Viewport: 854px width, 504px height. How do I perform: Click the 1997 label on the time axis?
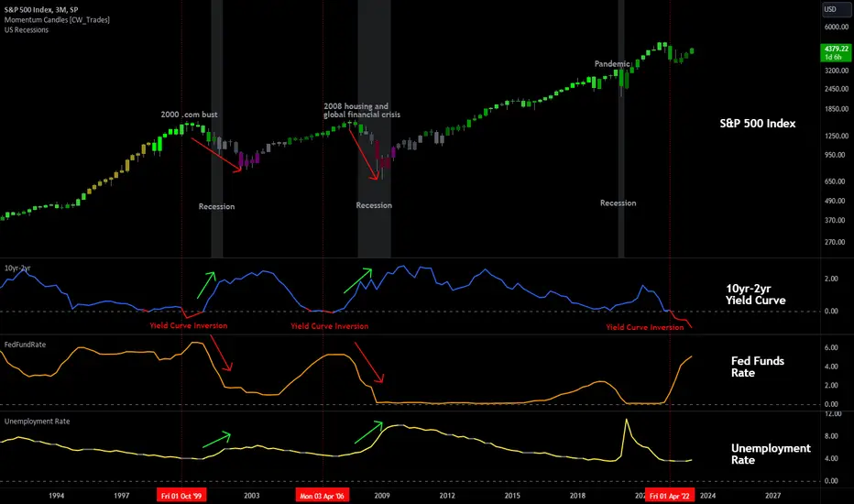coord(122,495)
